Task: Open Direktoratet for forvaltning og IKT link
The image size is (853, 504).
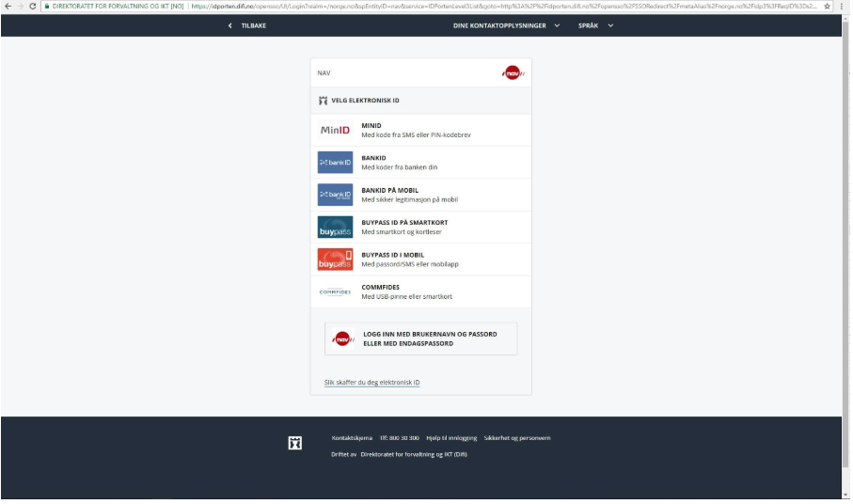Action: tap(414, 454)
